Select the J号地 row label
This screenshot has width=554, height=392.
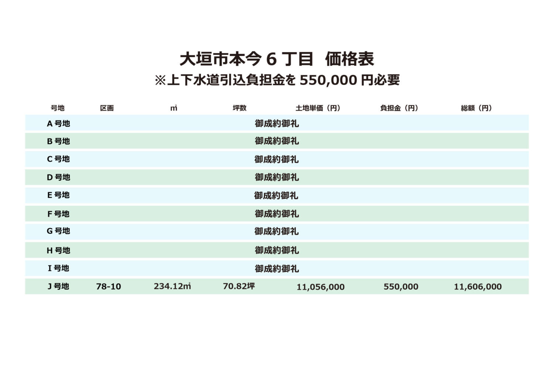[58, 286]
